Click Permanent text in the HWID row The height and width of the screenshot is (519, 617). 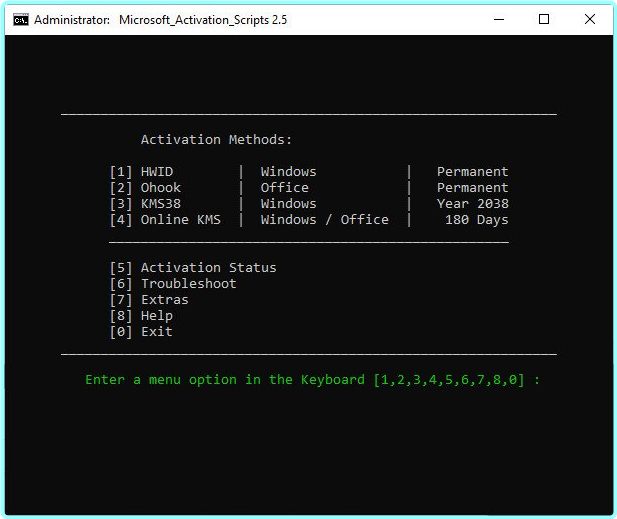(x=472, y=172)
